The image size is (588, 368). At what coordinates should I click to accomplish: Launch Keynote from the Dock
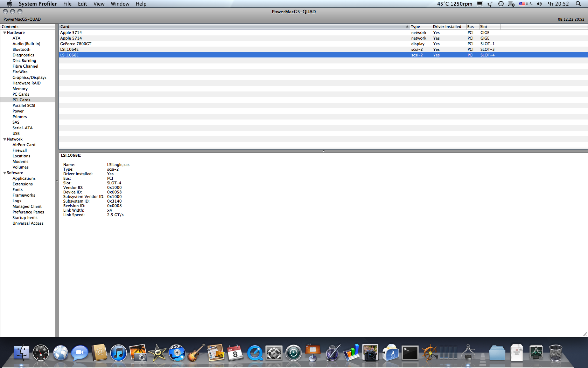point(313,353)
